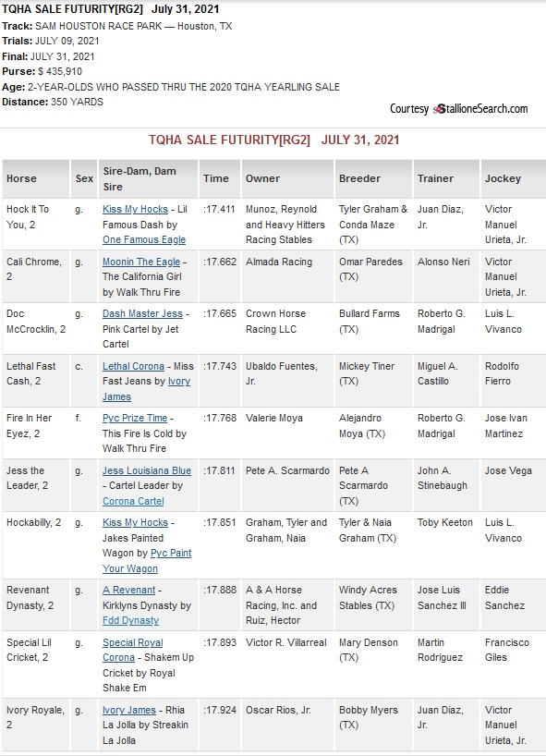Viewport: 546px width, 756px height.
Task: Open the Pyc Prize Time link
Action: click(135, 418)
